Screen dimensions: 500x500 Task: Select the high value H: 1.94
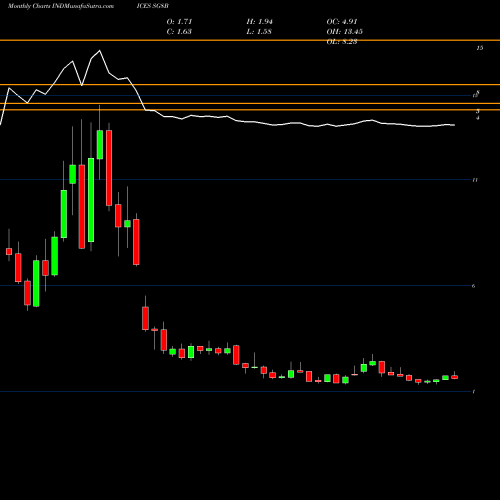click(260, 22)
